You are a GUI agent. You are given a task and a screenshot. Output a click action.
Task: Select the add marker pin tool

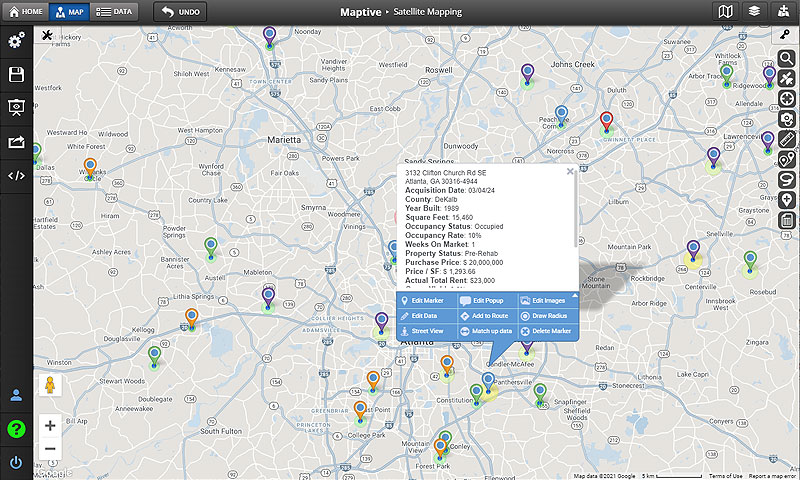(x=787, y=199)
